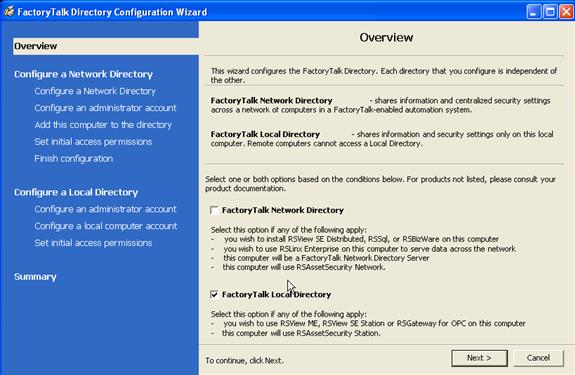
Task: Click the 'To continue, click Next.' text
Action: (x=244, y=361)
